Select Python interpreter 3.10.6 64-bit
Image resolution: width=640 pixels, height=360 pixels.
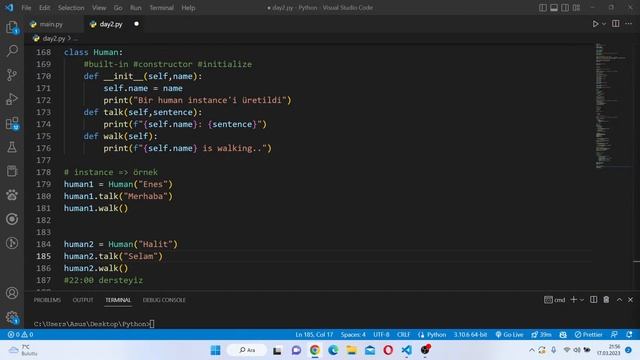(x=470, y=335)
